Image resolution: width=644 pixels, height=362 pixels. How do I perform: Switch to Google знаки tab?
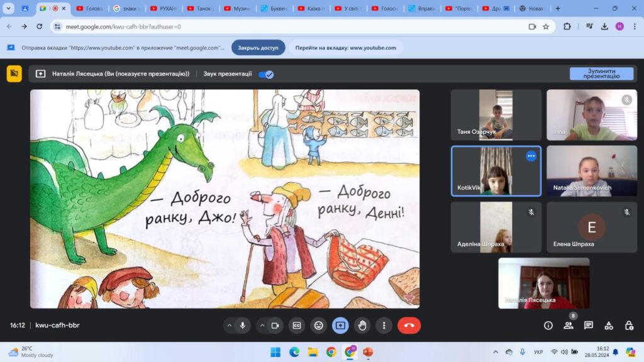pyautogui.click(x=126, y=8)
